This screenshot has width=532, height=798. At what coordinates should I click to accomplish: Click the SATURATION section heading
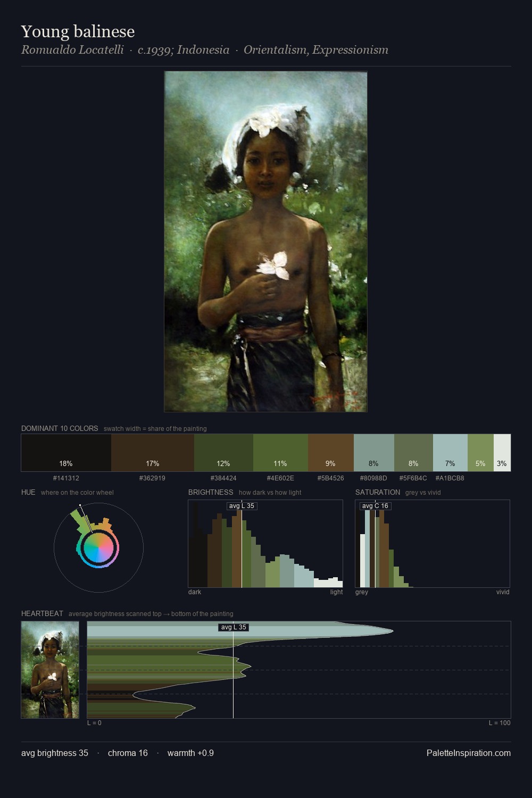tap(378, 492)
